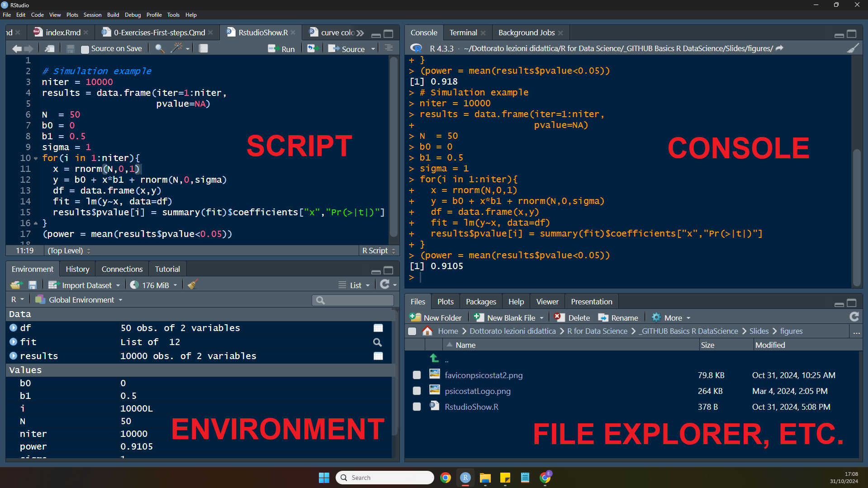Click the Find/Replace magnifier in editor toolbar

pos(159,48)
